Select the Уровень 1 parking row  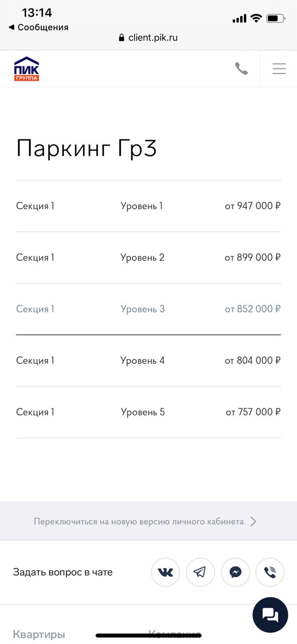tap(148, 206)
